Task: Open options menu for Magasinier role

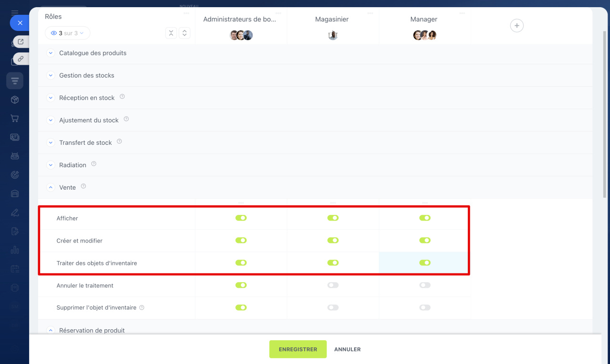Action: (370, 13)
